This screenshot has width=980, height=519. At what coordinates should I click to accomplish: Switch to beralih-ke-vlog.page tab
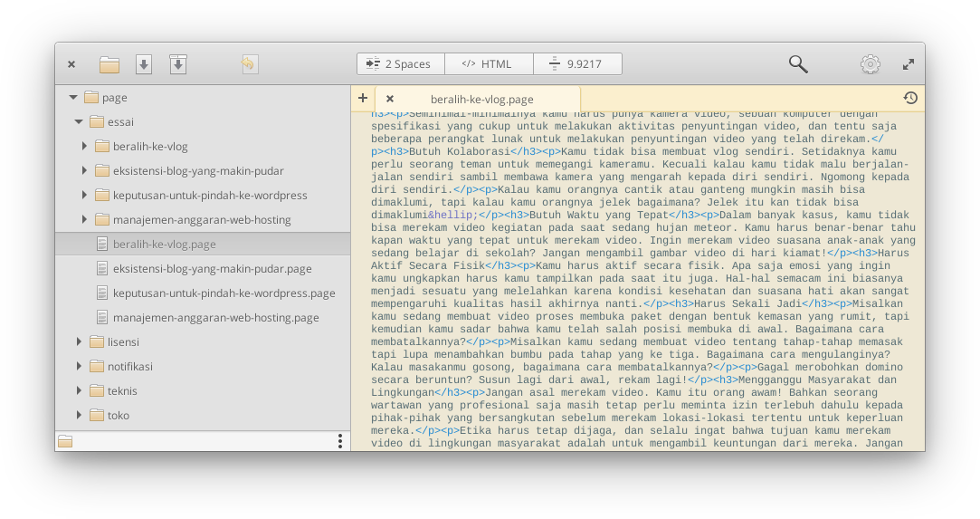[481, 100]
